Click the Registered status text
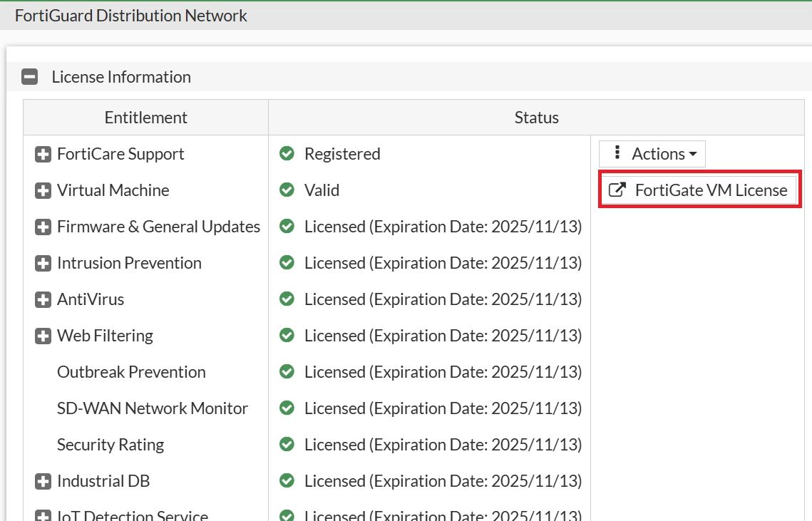This screenshot has height=521, width=812. (342, 154)
